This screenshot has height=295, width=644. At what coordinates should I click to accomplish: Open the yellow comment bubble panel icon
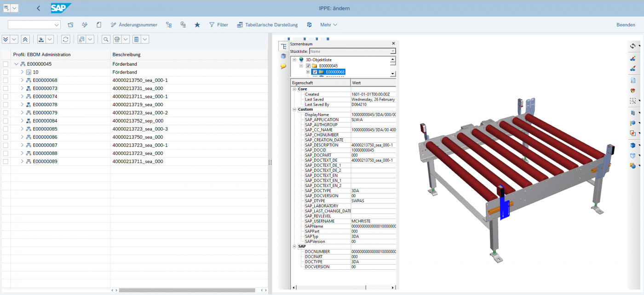click(283, 66)
